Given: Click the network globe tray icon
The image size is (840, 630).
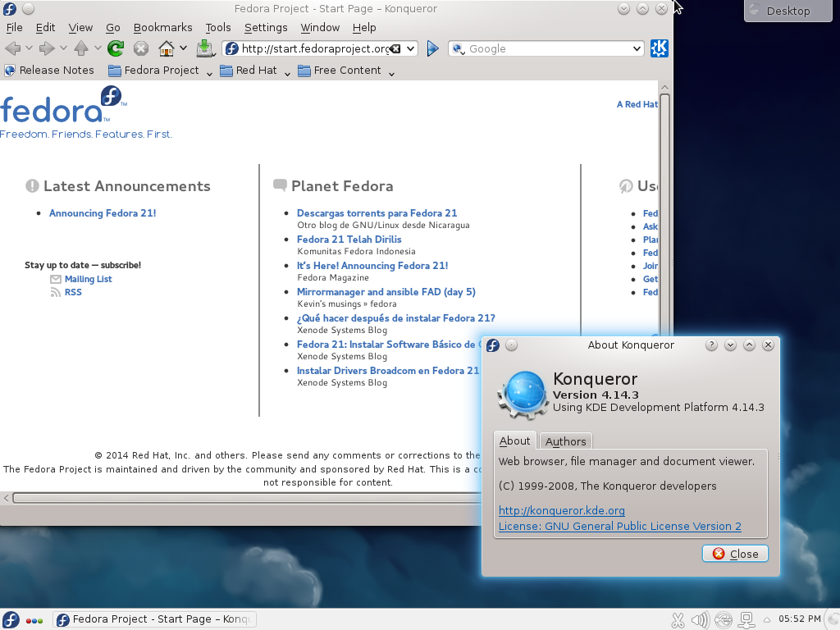Looking at the screenshot, I should pos(724,620).
